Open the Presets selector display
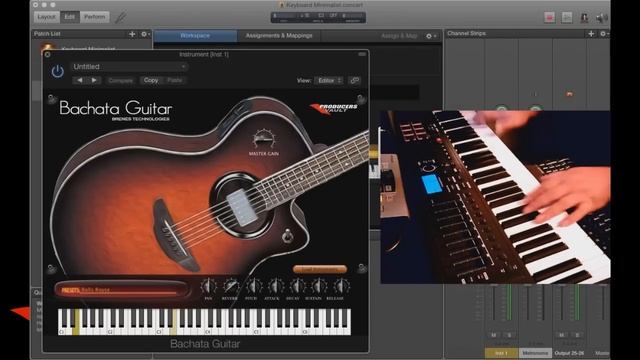 coord(122,290)
